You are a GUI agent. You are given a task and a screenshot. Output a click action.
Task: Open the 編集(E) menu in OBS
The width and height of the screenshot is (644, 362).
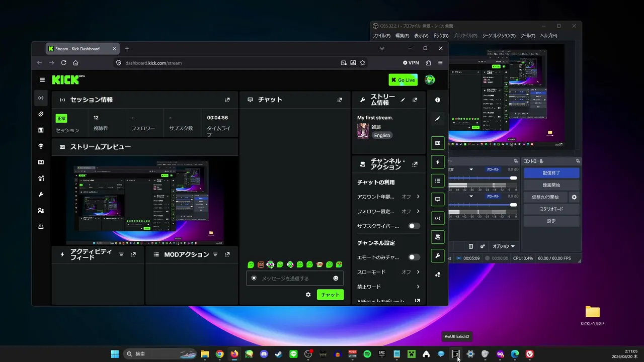pos(403,36)
